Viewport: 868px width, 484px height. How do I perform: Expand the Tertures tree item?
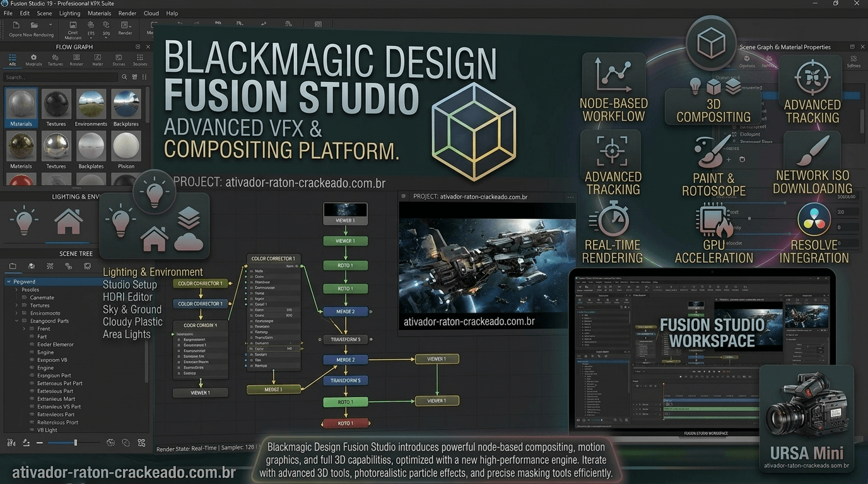coord(16,306)
